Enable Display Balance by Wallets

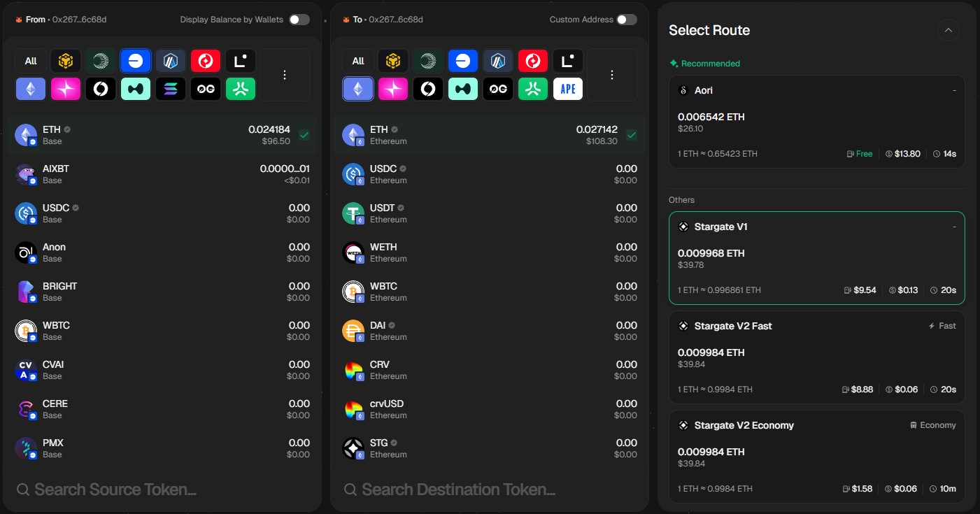[299, 20]
